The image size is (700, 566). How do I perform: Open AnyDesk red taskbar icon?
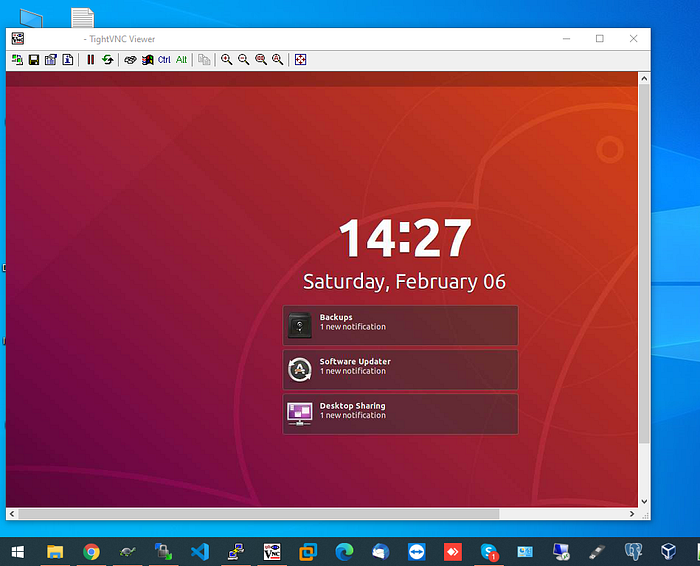(453, 552)
